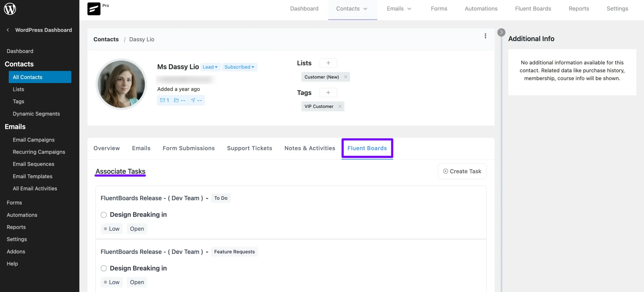The image size is (644, 292).
Task: Click the FluentCRM Pro logo
Action: (x=94, y=9)
